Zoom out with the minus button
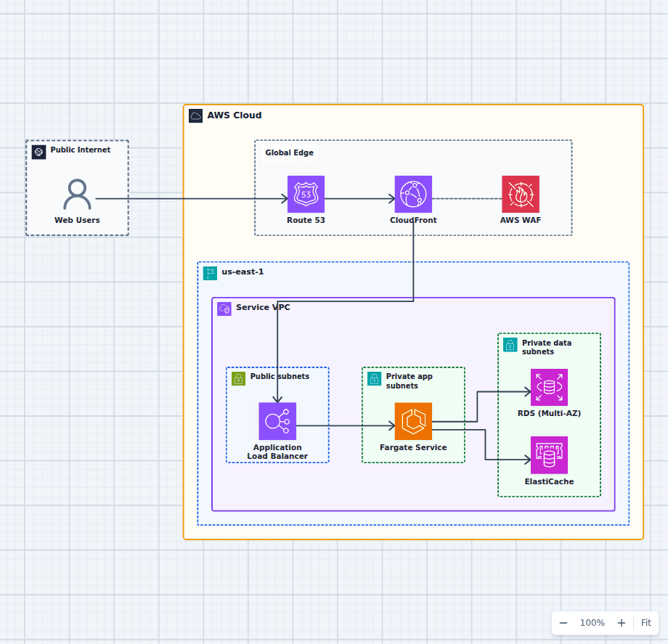 [x=563, y=623]
